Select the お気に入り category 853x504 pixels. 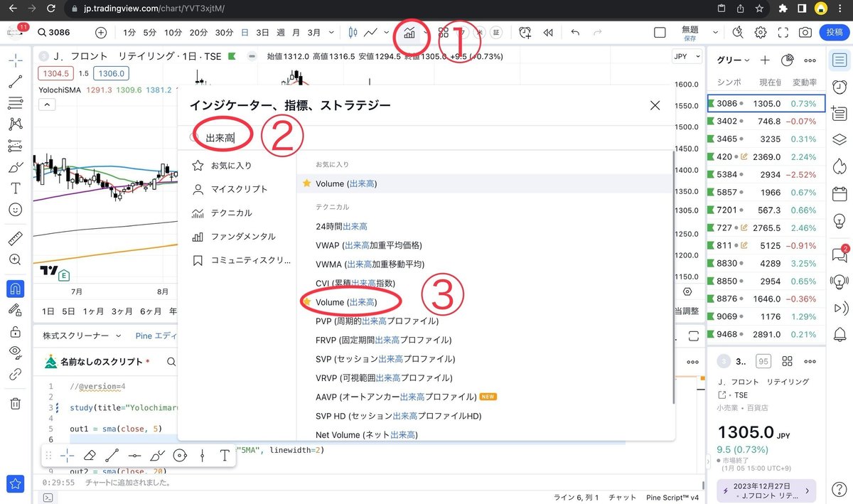point(237,166)
